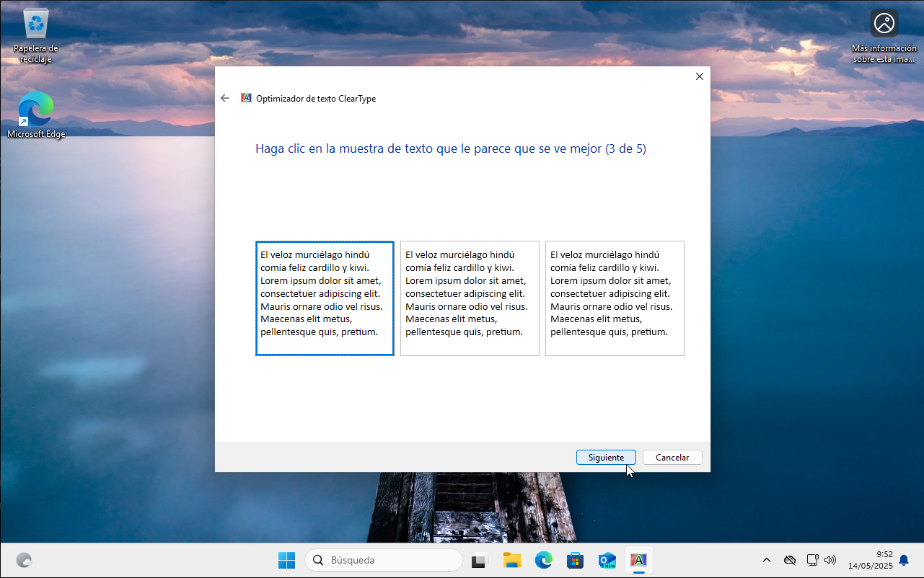
Task: Launch Microsoft Edge from the taskbar
Action: [x=543, y=560]
